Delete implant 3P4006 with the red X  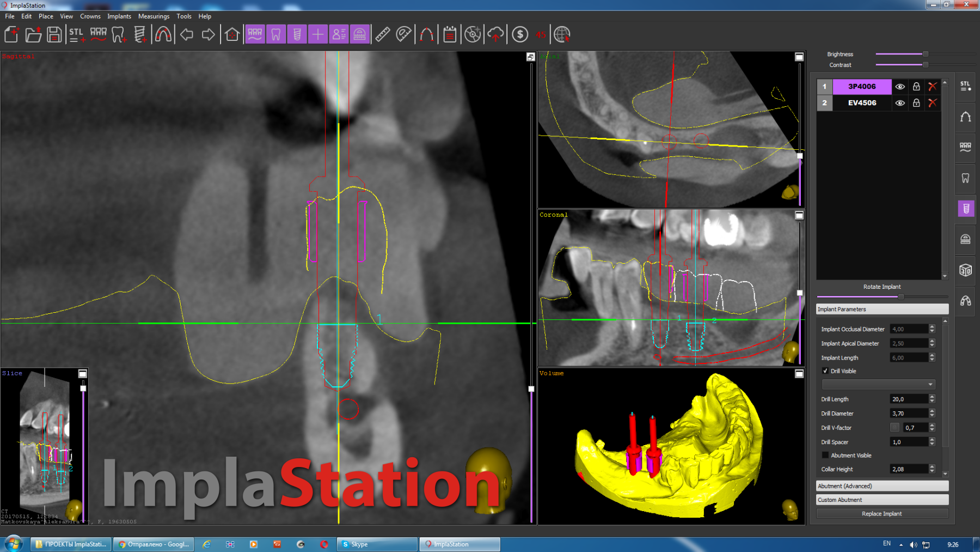933,86
